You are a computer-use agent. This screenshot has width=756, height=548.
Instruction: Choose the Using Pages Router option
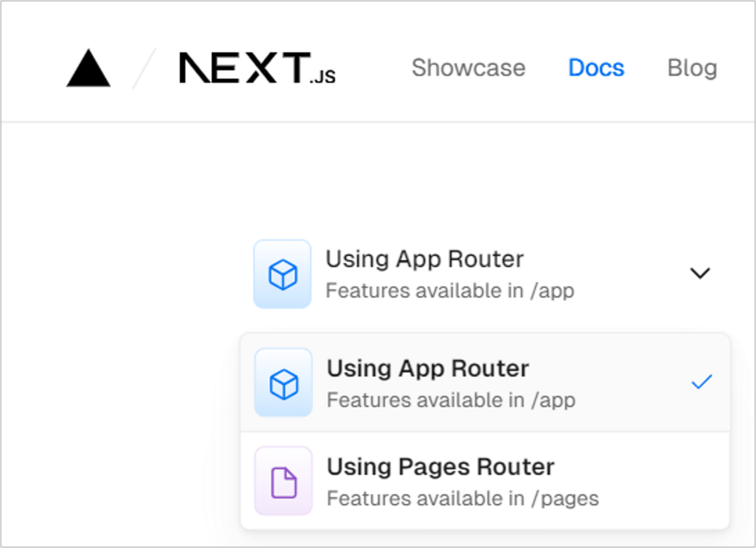[485, 481]
